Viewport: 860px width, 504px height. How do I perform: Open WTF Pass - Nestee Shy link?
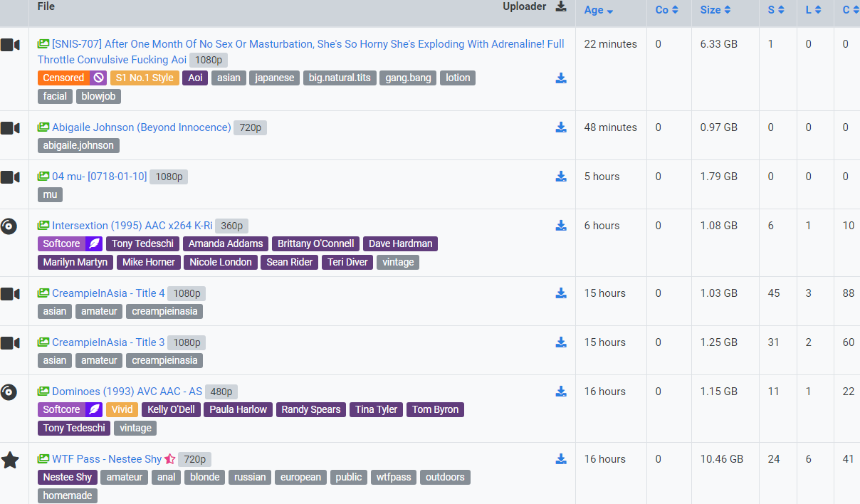pos(107,459)
